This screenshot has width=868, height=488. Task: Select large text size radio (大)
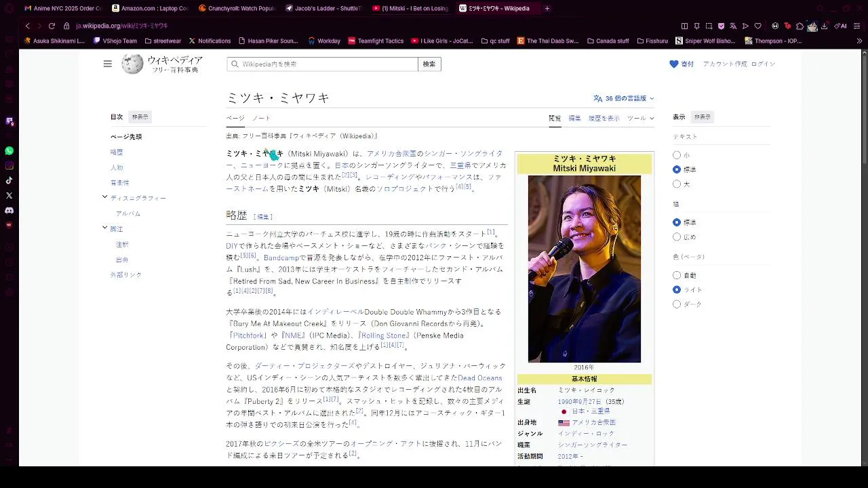pyautogui.click(x=677, y=184)
